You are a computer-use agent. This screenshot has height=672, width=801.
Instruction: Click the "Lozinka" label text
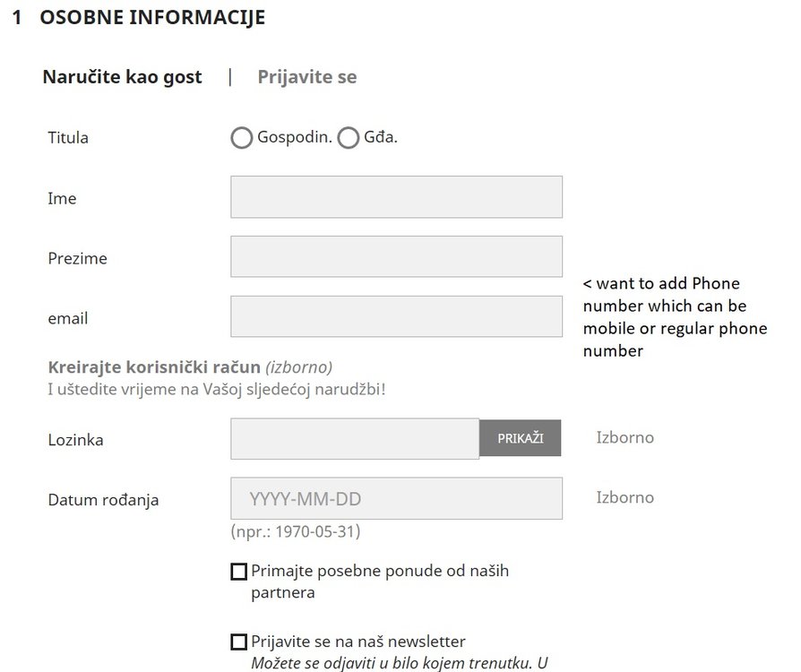(75, 440)
